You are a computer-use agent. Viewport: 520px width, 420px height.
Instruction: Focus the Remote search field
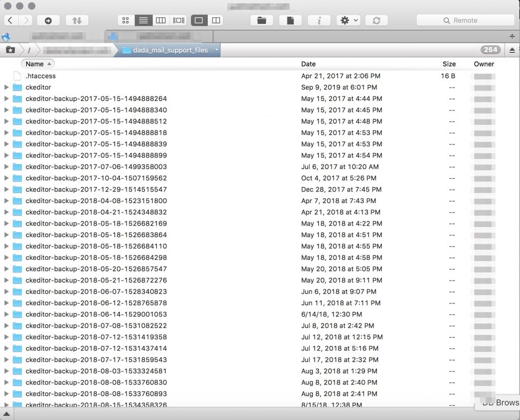[x=465, y=21]
